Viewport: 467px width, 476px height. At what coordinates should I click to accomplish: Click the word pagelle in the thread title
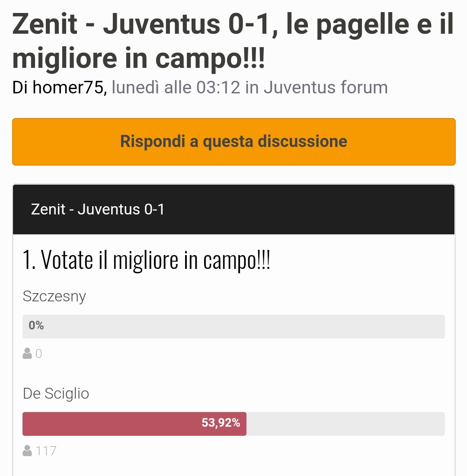363,25
